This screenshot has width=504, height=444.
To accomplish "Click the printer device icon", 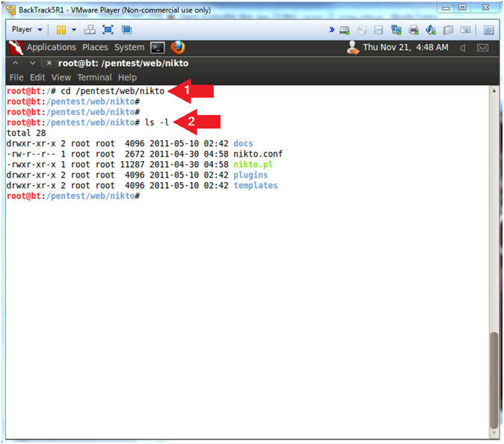I will coord(414,30).
